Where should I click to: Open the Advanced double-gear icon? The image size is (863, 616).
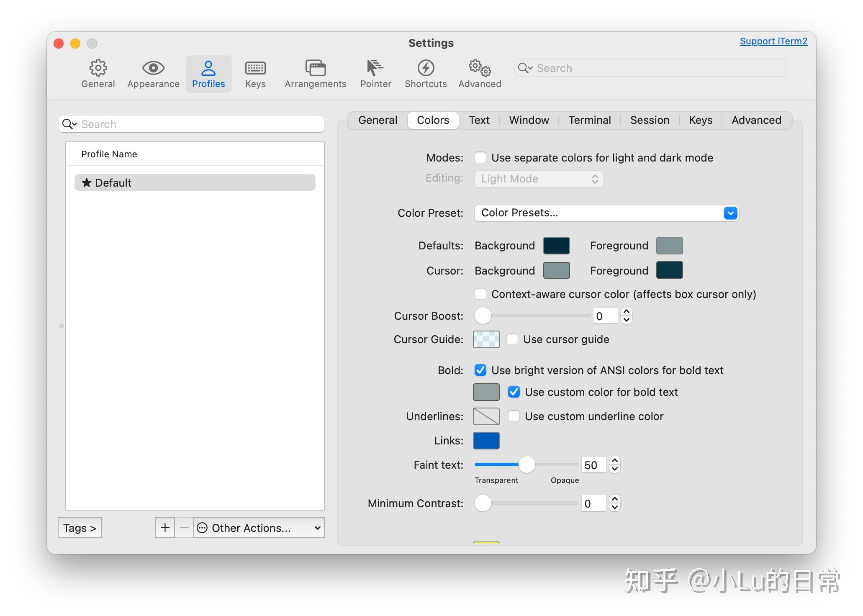tap(480, 68)
